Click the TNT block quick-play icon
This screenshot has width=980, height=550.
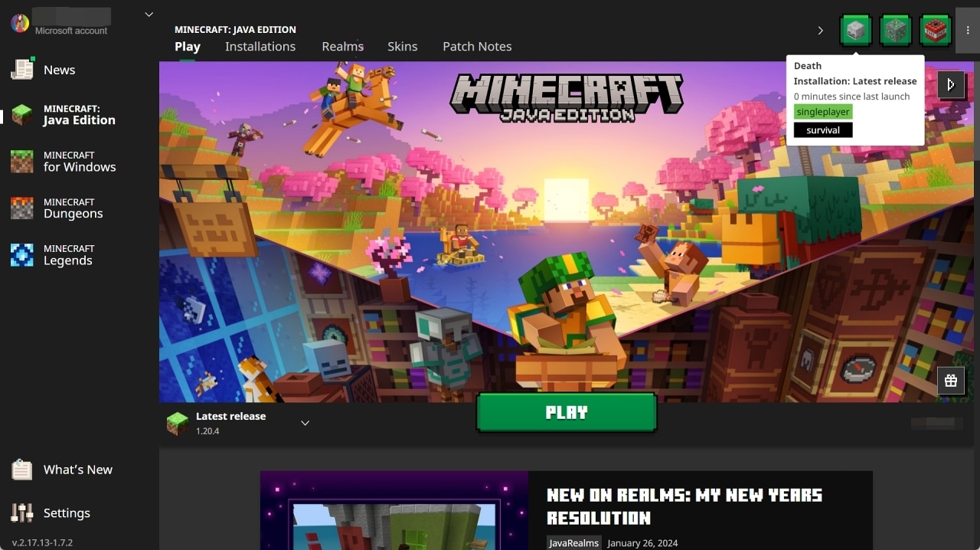coord(936,31)
